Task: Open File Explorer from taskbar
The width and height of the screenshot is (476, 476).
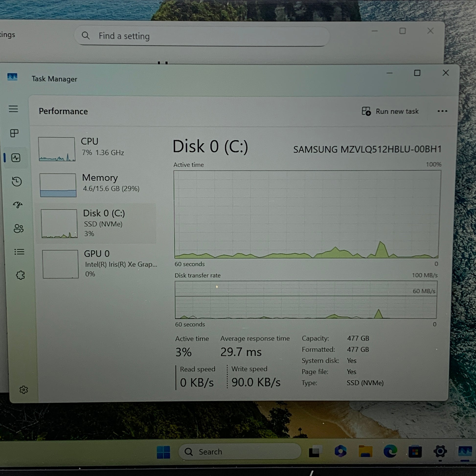Action: coord(365,451)
